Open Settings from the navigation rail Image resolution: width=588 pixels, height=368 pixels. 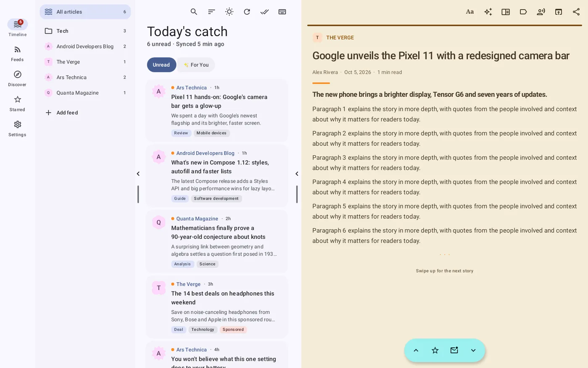17,129
